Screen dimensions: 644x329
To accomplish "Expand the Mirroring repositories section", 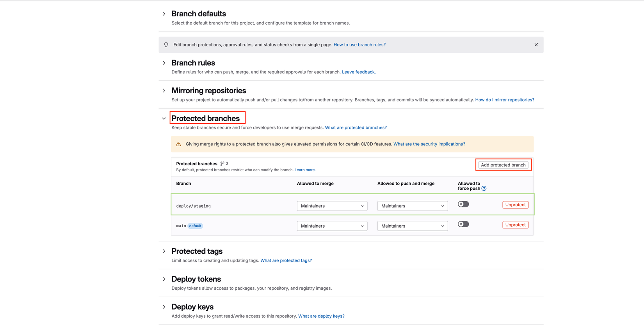I will point(164,91).
